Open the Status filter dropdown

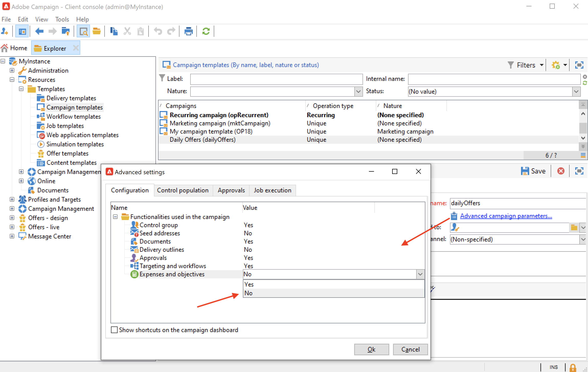[x=576, y=91]
